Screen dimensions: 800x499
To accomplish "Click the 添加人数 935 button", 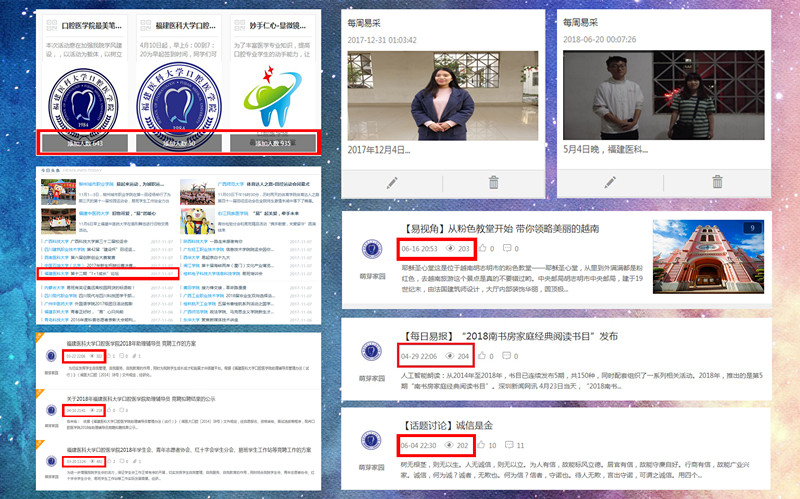I will (271, 143).
